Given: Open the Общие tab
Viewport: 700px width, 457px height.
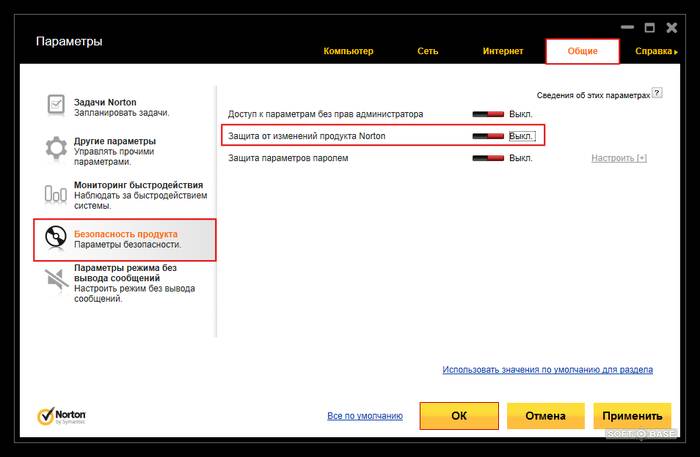Looking at the screenshot, I should pos(582,50).
